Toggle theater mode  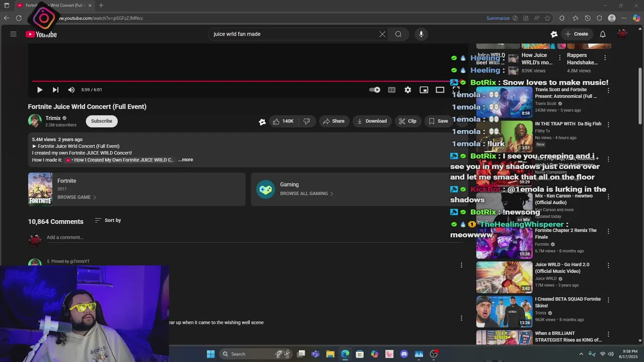point(440,90)
